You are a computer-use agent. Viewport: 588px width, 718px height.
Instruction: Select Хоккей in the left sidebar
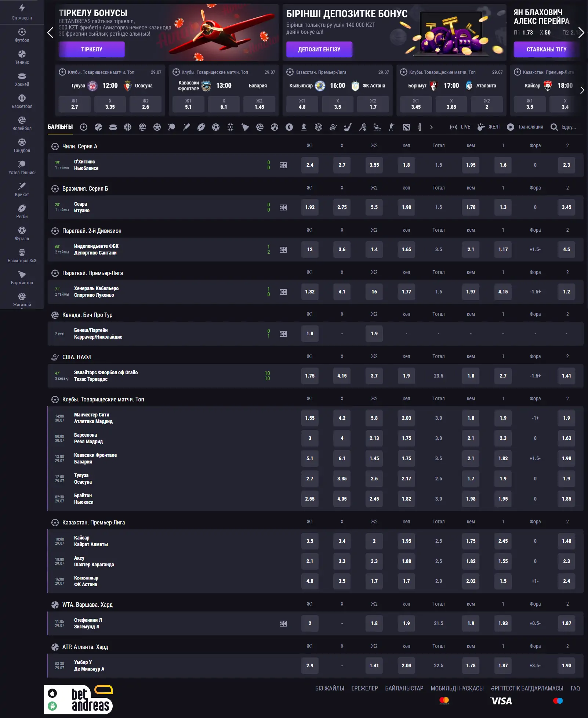(x=22, y=79)
